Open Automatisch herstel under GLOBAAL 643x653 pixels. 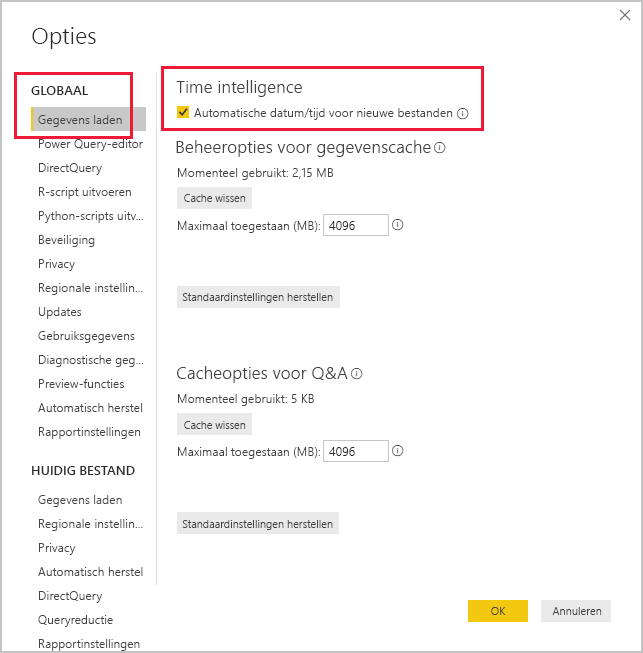90,408
